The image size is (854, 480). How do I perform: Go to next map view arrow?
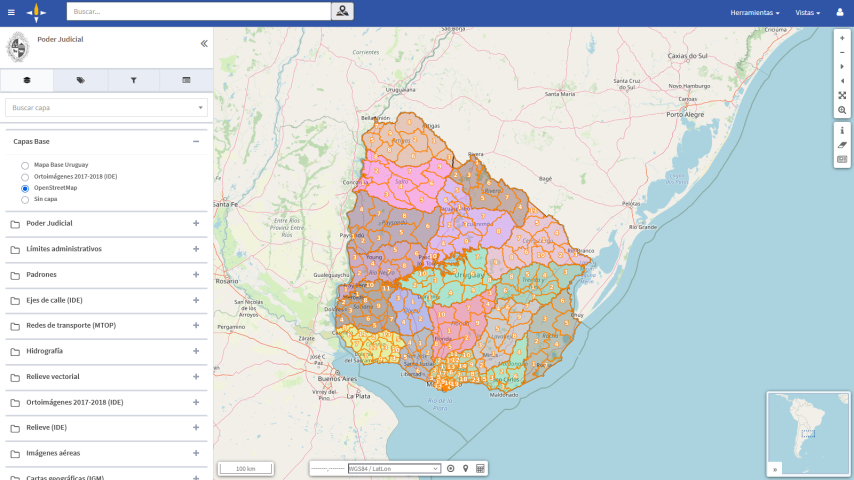[842, 67]
